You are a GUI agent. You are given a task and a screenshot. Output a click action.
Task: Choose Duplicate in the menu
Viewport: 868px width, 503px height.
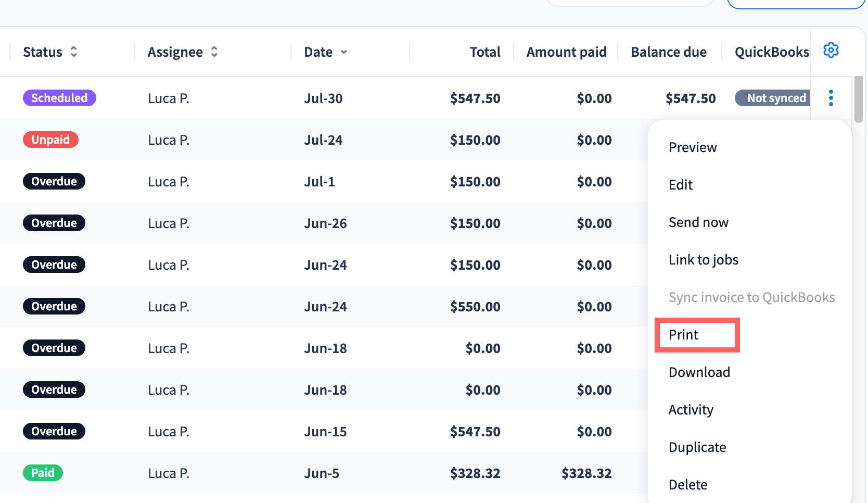pos(697,447)
